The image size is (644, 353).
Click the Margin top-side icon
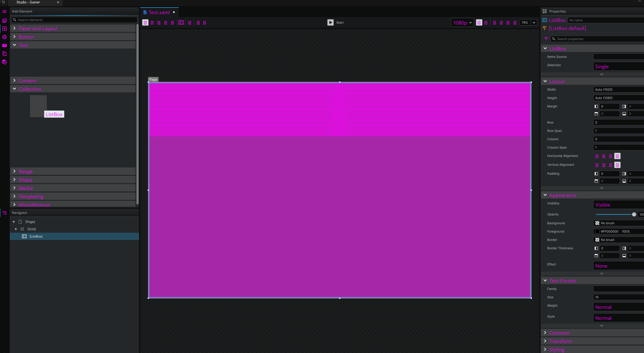(x=596, y=114)
